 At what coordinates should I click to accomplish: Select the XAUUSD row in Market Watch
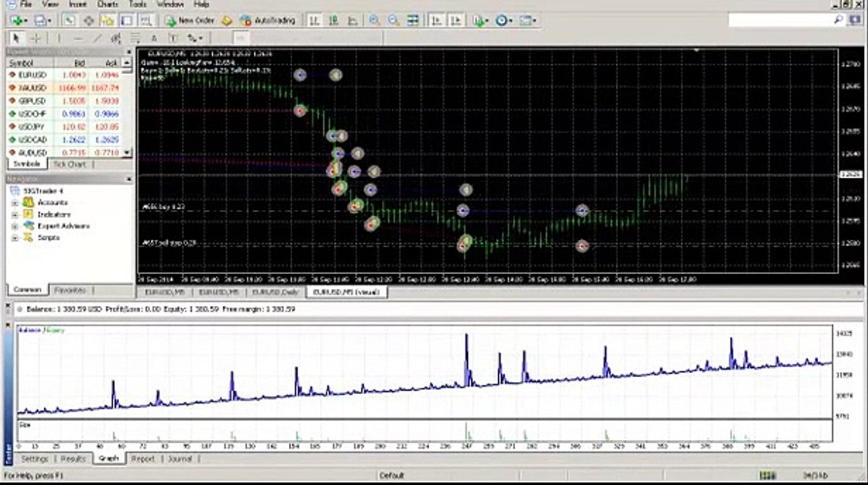(32, 88)
